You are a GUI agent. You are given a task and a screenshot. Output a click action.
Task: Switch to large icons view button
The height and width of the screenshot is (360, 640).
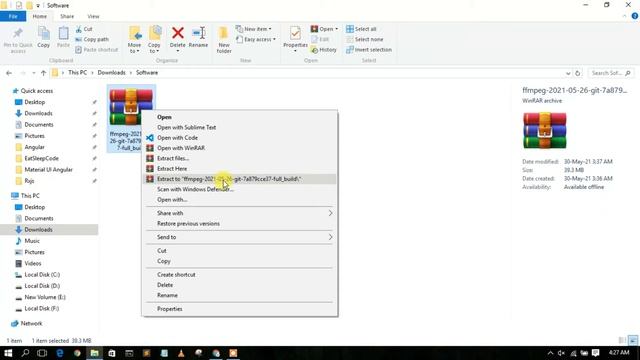click(x=633, y=340)
